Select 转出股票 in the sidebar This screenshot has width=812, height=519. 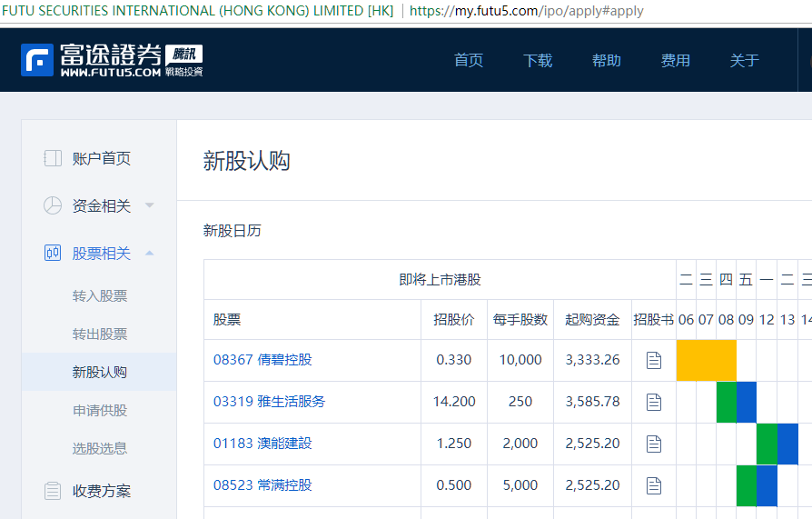(x=100, y=334)
